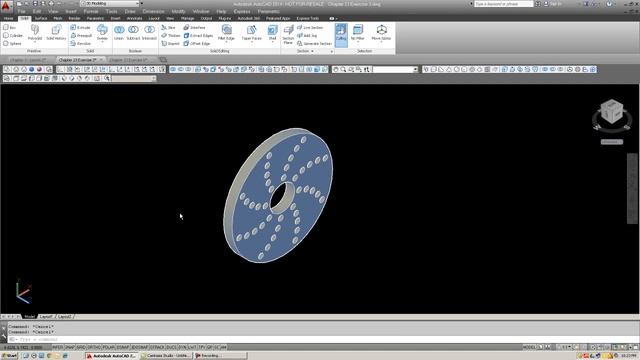This screenshot has height=360, width=640.
Task: Toggle OTRACK in status bar
Action: pyautogui.click(x=157, y=347)
